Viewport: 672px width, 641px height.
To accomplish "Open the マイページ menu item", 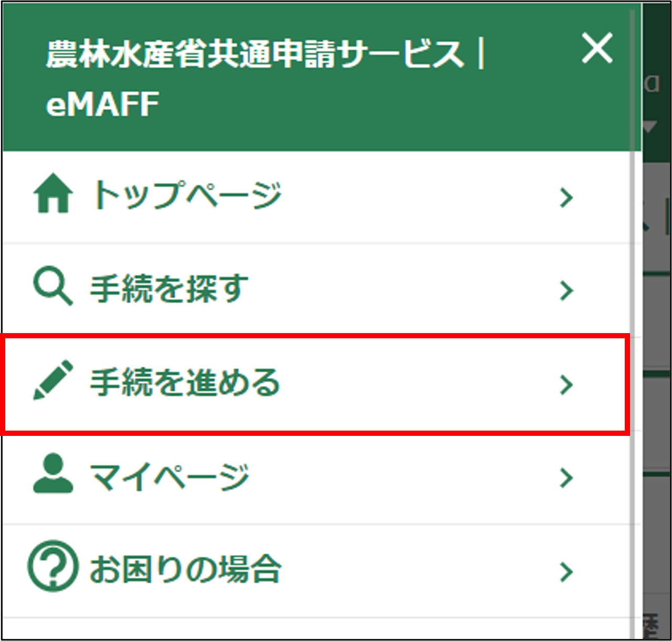I will click(x=169, y=476).
